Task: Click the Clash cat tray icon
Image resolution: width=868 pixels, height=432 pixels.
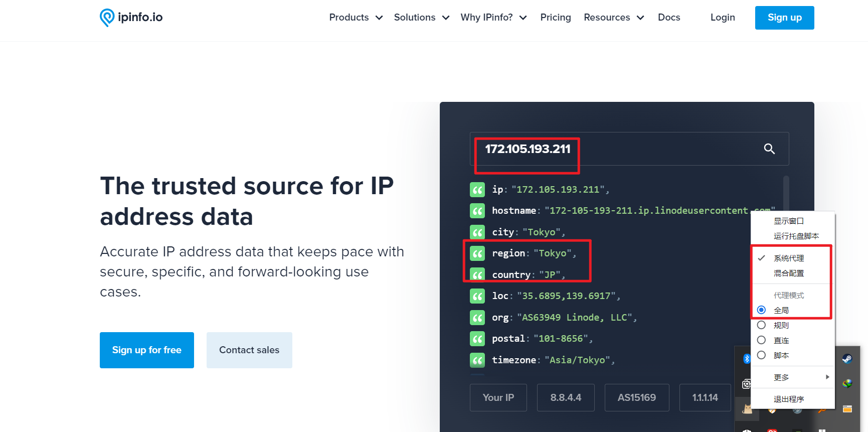Action: point(747,409)
